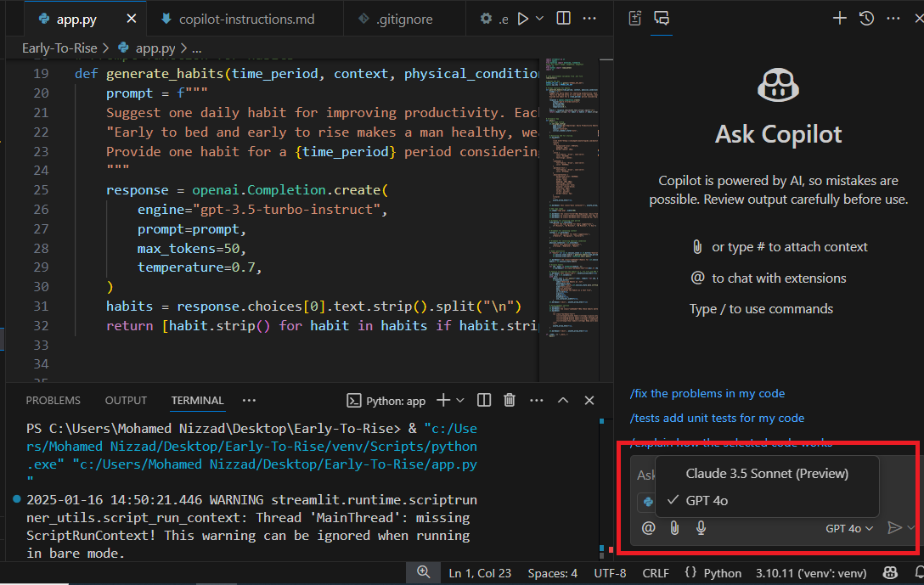
Task: Click the zoom magnifier in status bar
Action: click(x=423, y=572)
